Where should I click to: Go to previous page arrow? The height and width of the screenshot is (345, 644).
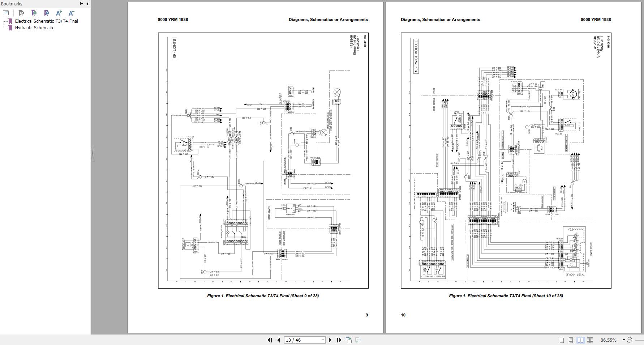279,340
